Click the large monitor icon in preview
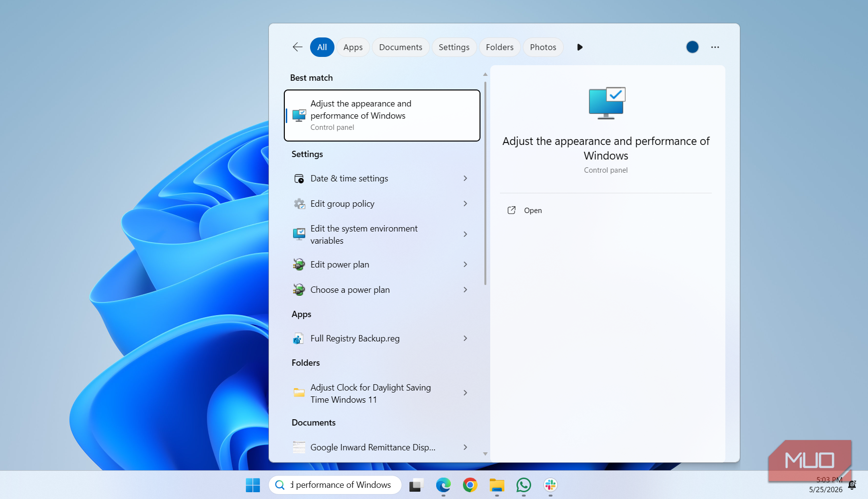This screenshot has height=499, width=868. tap(607, 103)
